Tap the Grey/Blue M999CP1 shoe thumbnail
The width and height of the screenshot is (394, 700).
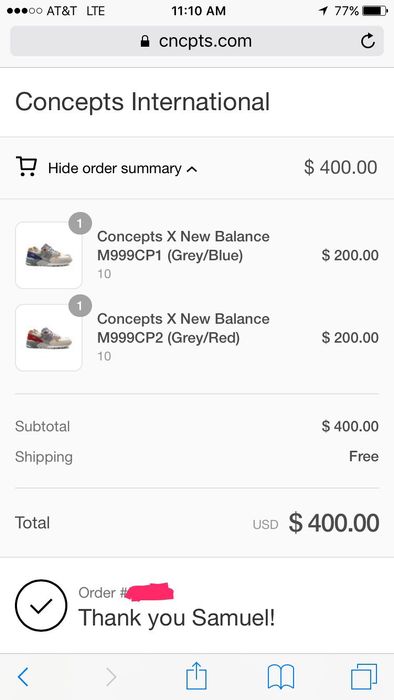(x=49, y=255)
